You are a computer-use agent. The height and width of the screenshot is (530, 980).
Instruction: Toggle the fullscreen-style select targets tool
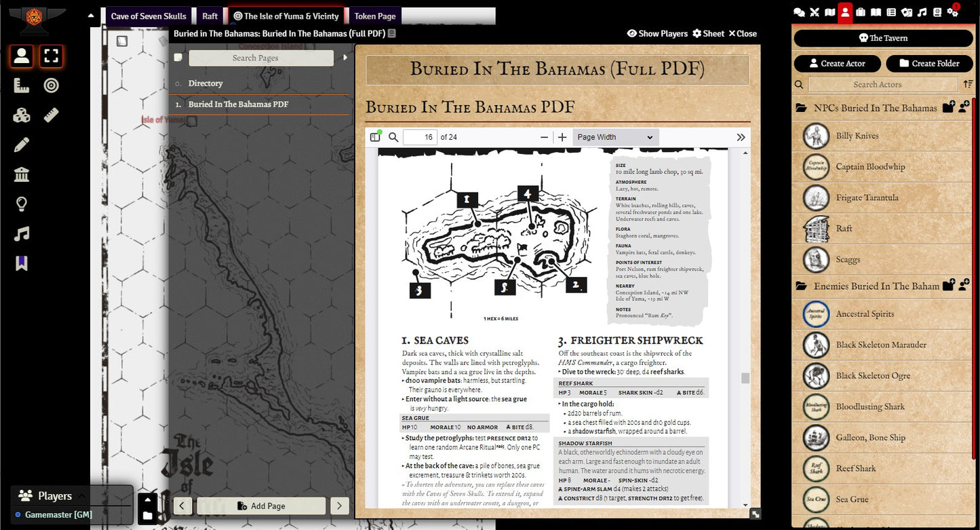click(x=51, y=56)
